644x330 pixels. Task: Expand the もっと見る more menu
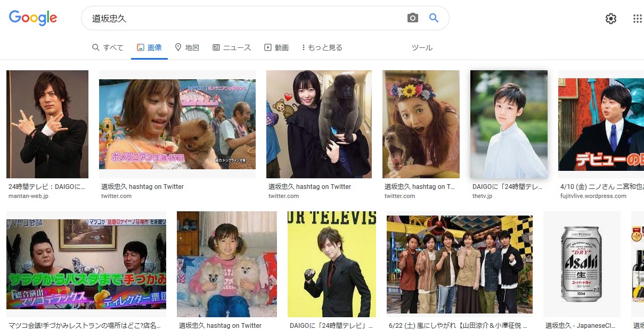click(322, 47)
